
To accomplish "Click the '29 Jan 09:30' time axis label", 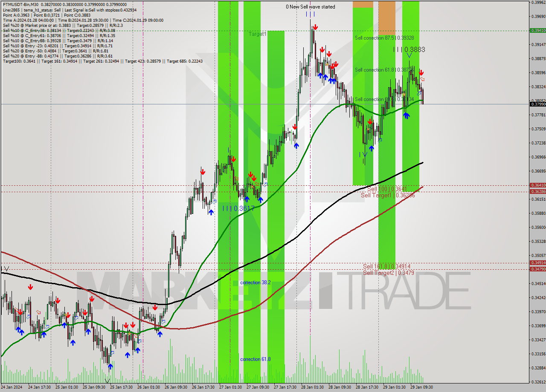I will click(x=421, y=387).
